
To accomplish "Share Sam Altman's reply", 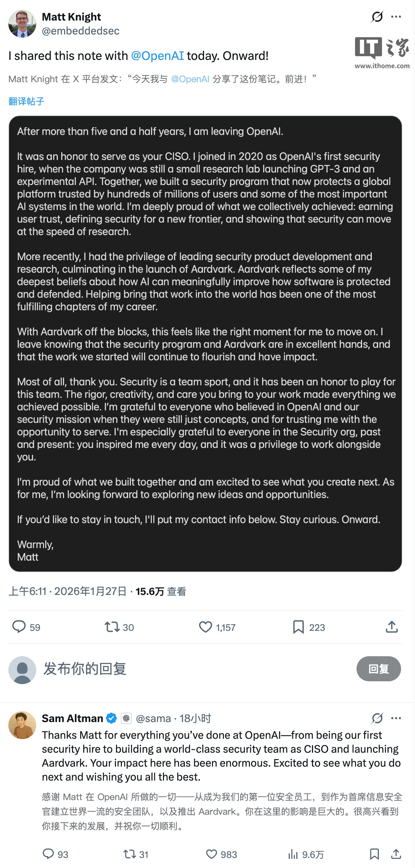I will tap(396, 854).
